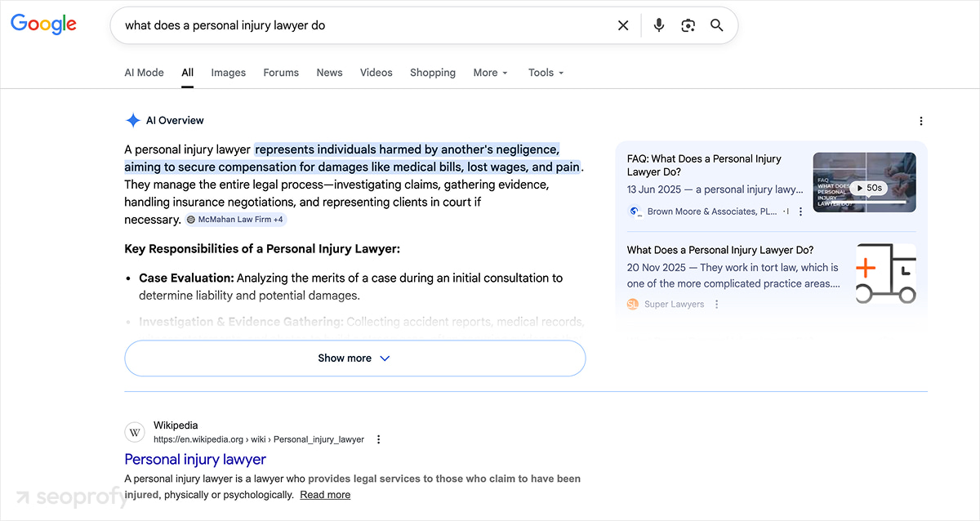Open AI Overview three-dot options menu
Image resolution: width=980 pixels, height=521 pixels.
(x=921, y=121)
